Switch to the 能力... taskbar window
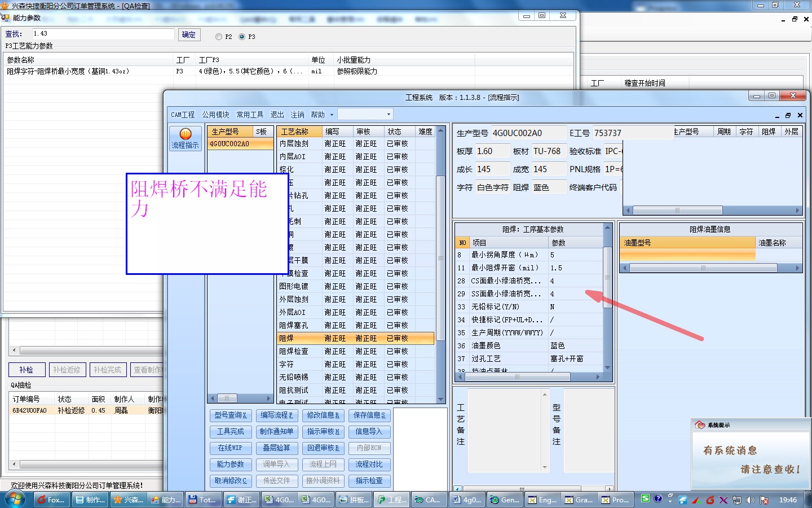 click(x=166, y=500)
